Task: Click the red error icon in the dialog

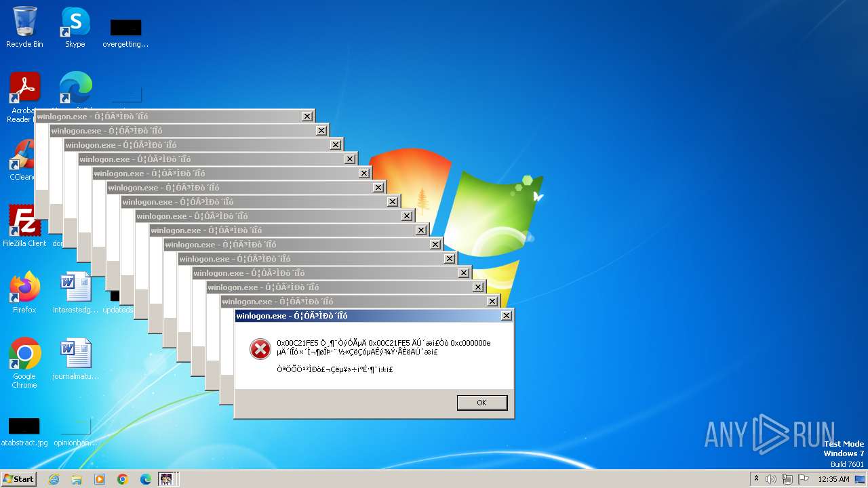Action: [x=260, y=349]
